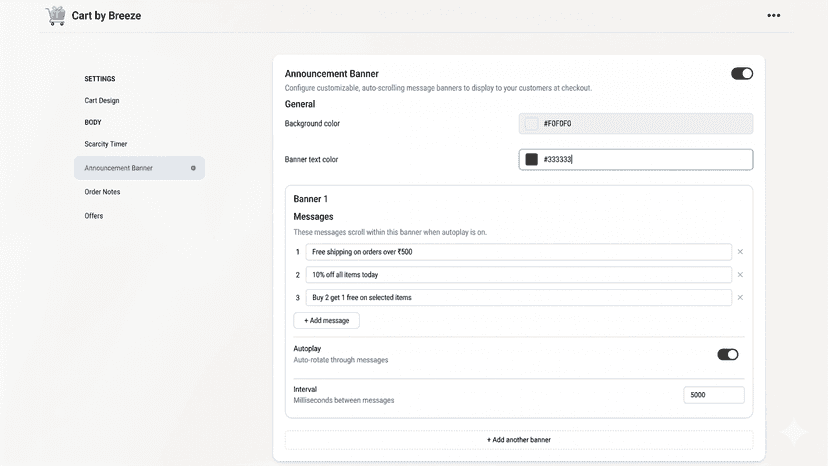
Task: Open the background color swatch picker
Action: point(532,124)
